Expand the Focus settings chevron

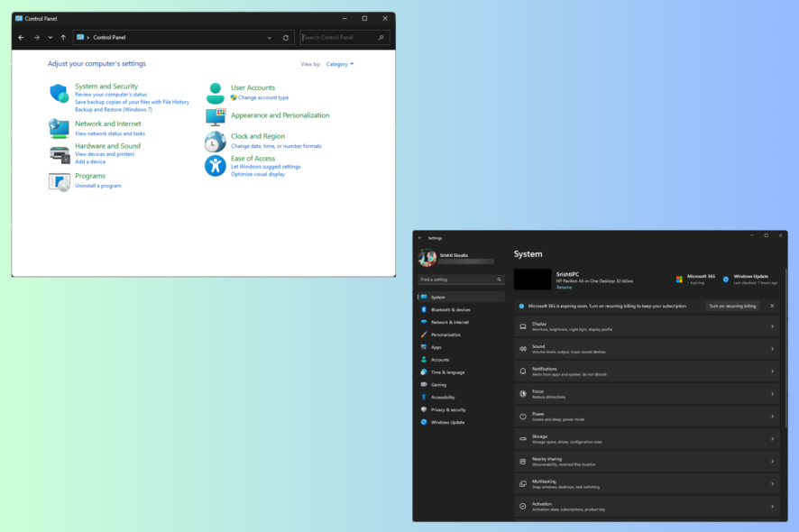point(773,394)
